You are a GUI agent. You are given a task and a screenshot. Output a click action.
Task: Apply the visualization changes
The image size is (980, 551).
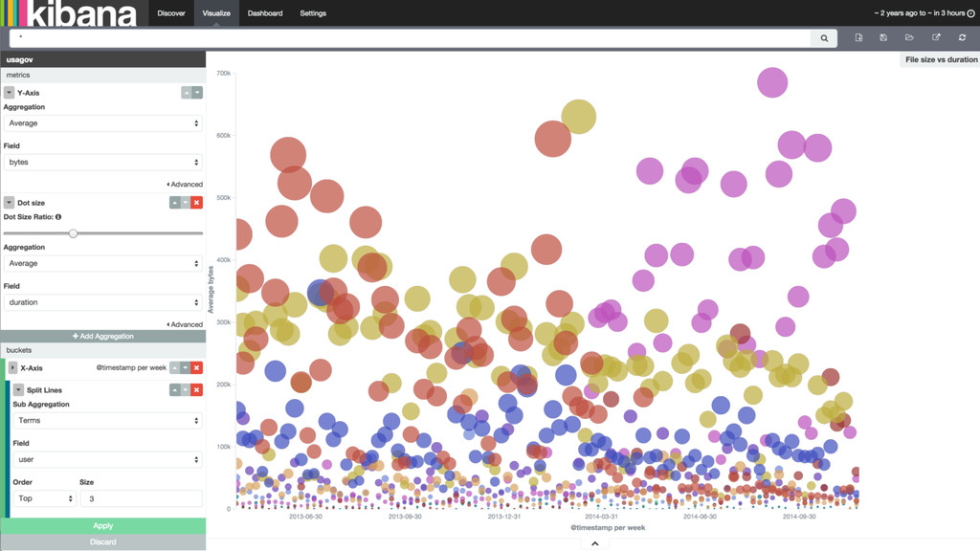point(103,526)
